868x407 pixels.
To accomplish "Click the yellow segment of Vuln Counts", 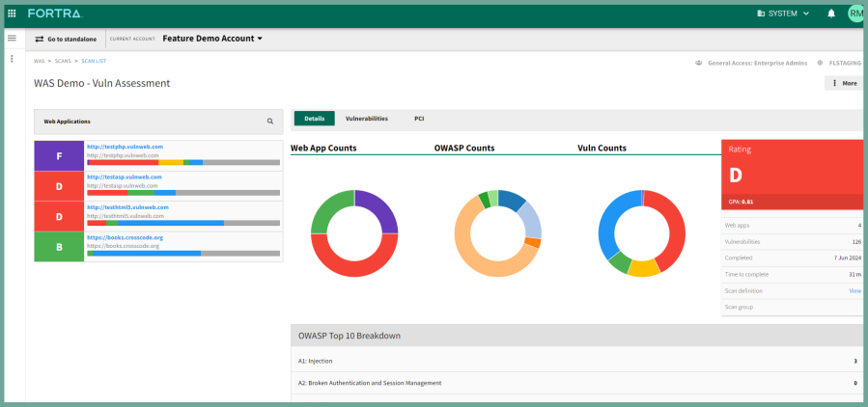I will 644,268.
